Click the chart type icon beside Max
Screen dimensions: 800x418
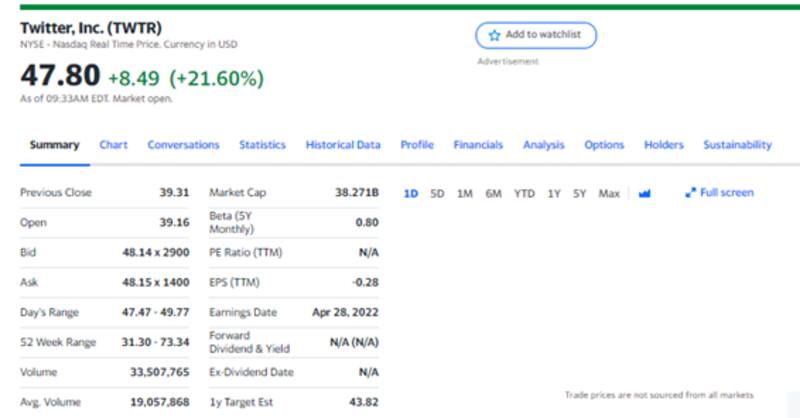644,193
